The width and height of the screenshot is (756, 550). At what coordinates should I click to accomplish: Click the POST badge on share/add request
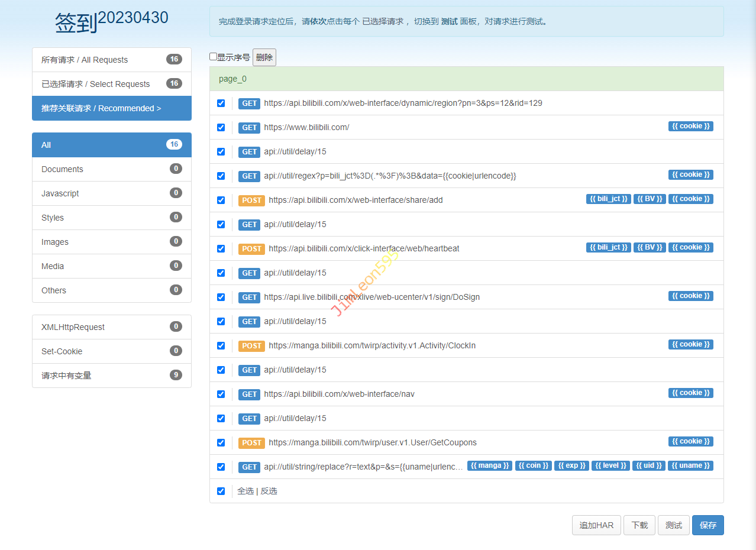[x=251, y=200]
